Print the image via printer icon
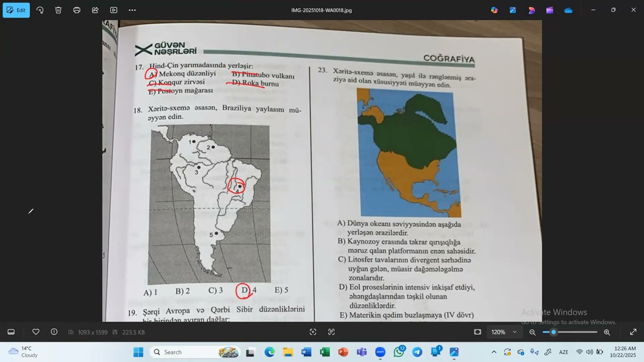The image size is (644, 362). [76, 10]
